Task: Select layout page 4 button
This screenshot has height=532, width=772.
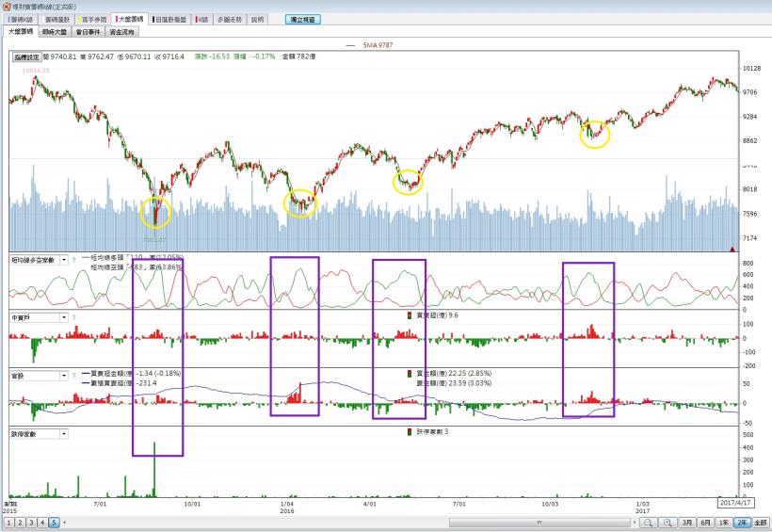Action: (42, 523)
